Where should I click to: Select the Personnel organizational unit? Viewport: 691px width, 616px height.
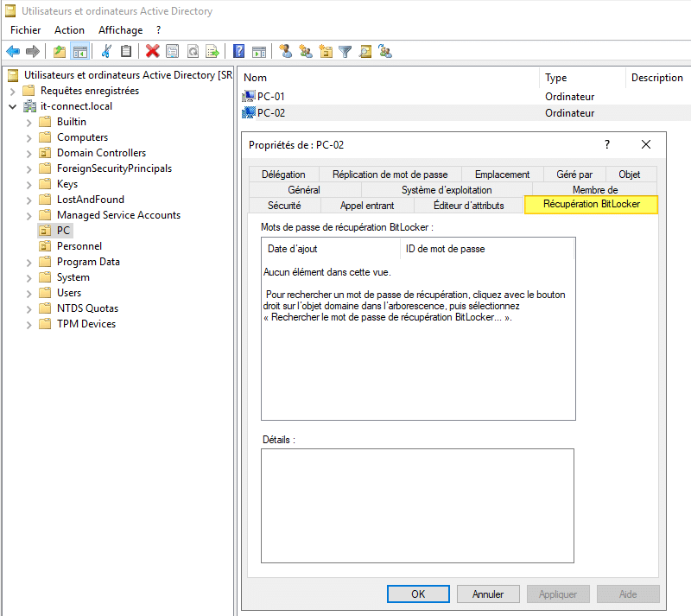point(79,246)
